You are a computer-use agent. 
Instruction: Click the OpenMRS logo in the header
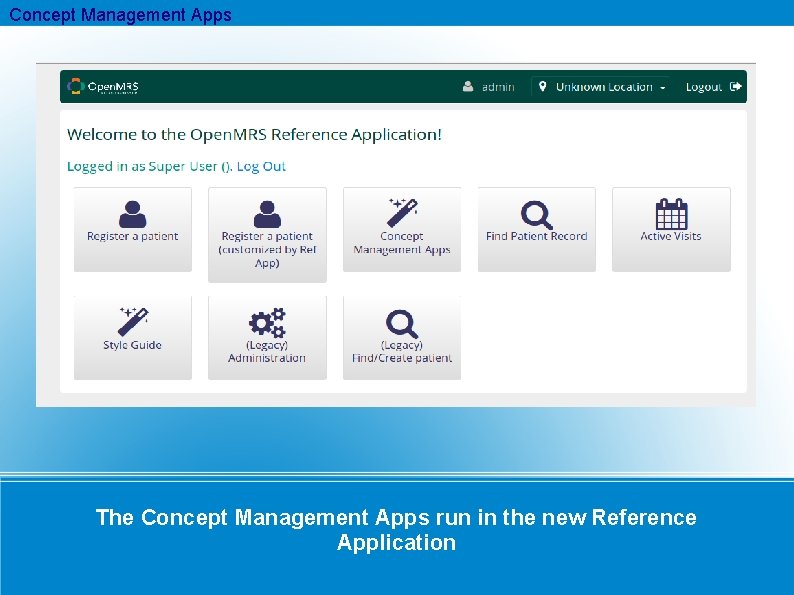[103, 87]
